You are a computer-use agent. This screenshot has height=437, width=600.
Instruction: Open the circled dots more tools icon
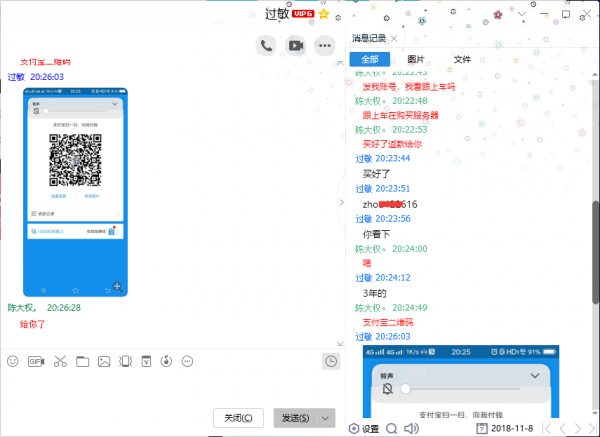(188, 361)
